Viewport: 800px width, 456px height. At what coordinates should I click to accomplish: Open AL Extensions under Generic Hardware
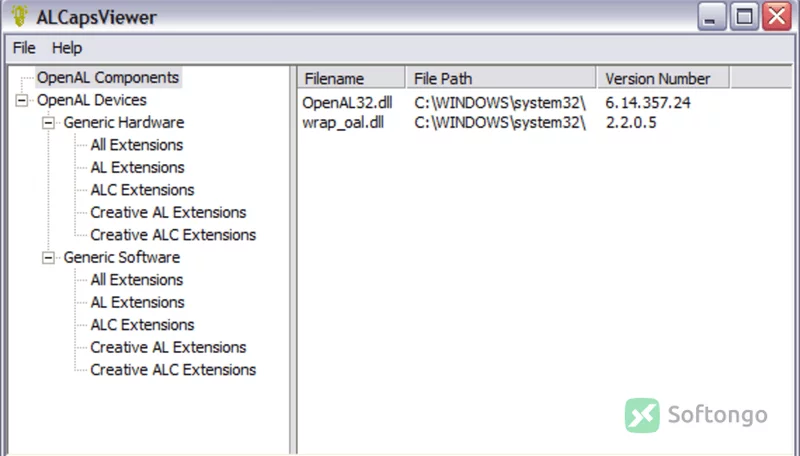(x=137, y=167)
